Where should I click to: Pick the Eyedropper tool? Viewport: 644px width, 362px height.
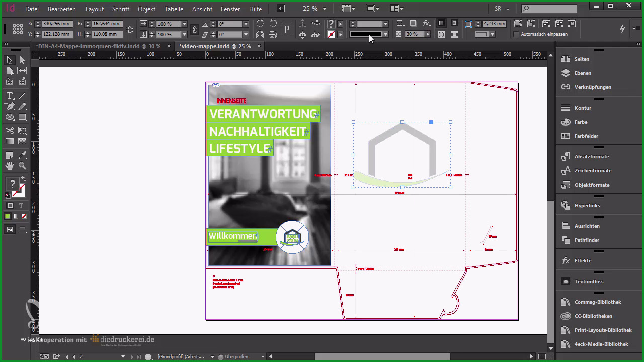click(x=22, y=155)
